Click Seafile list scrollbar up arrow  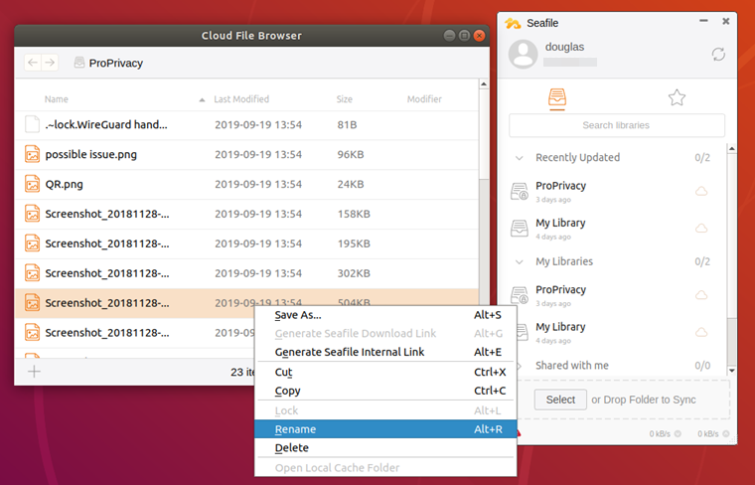[732, 148]
